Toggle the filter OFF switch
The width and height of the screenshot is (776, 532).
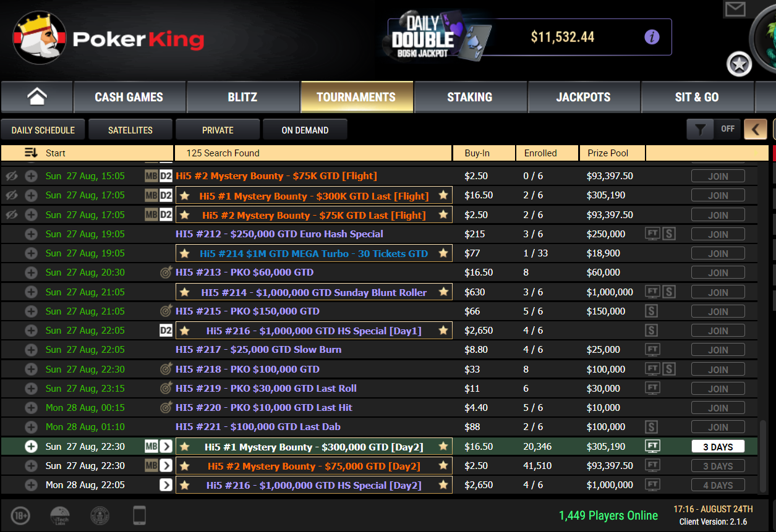pos(728,129)
